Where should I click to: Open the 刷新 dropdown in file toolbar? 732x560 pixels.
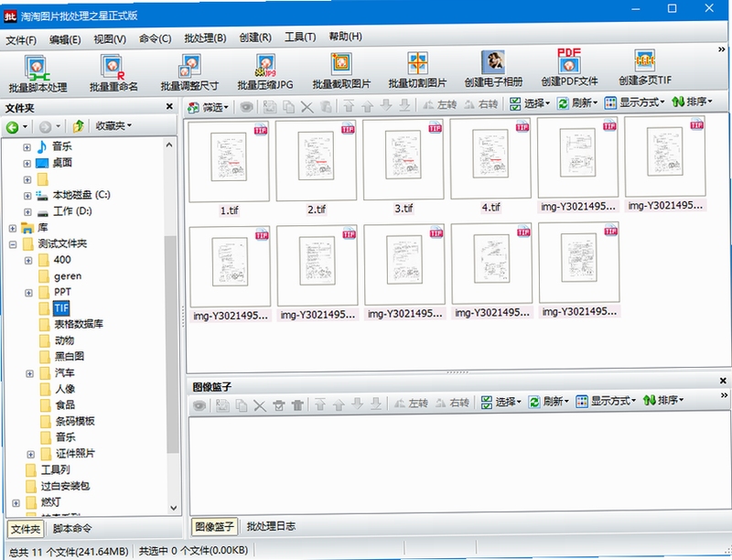(x=577, y=103)
